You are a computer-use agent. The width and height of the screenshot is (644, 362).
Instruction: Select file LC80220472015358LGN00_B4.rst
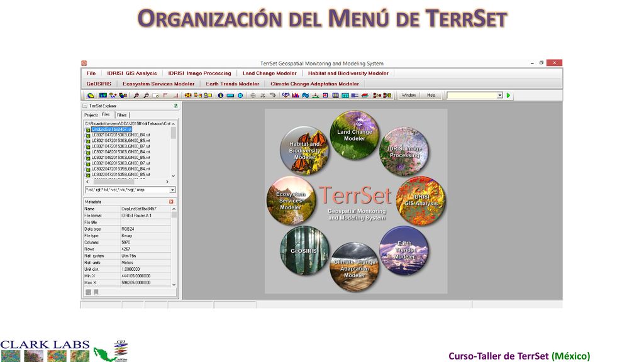tap(121, 168)
